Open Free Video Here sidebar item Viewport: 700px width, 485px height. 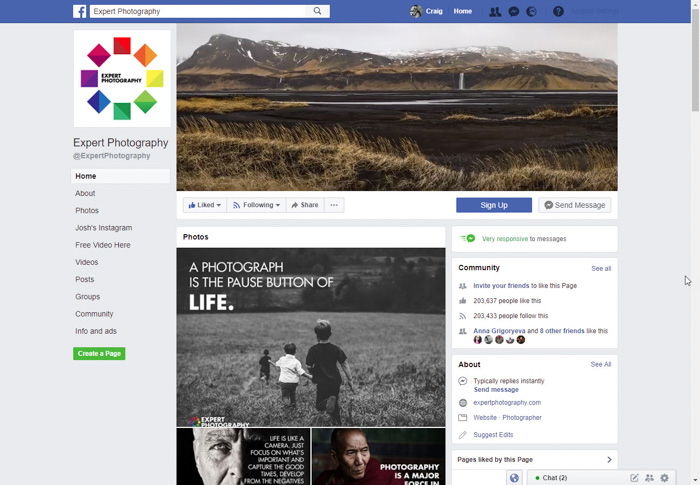click(x=103, y=245)
